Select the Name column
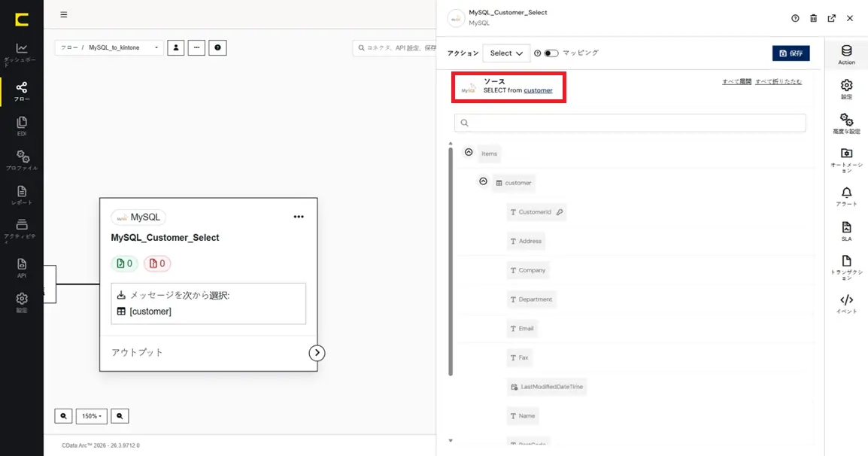The image size is (868, 456). coord(523,415)
